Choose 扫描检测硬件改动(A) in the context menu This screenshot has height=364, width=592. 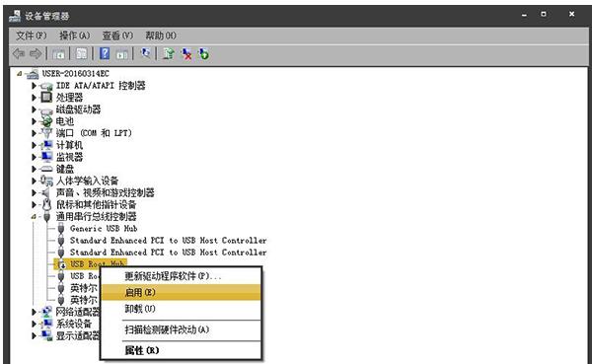pyautogui.click(x=182, y=329)
